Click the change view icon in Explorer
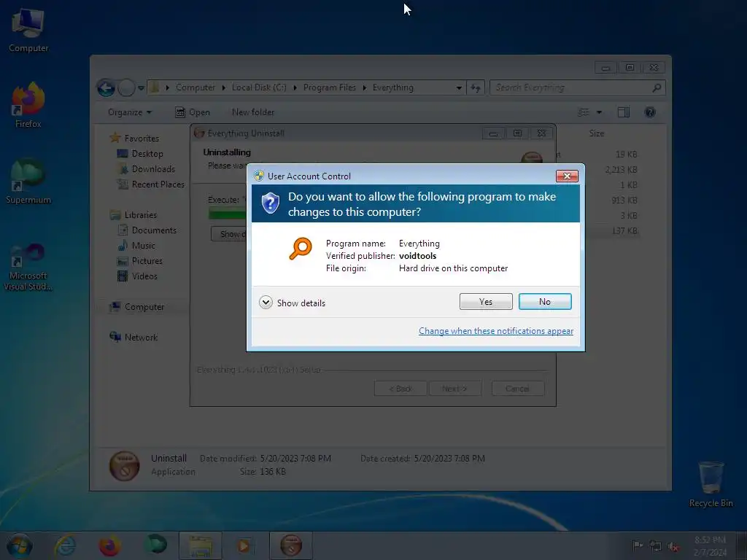The image size is (747, 560). point(583,112)
